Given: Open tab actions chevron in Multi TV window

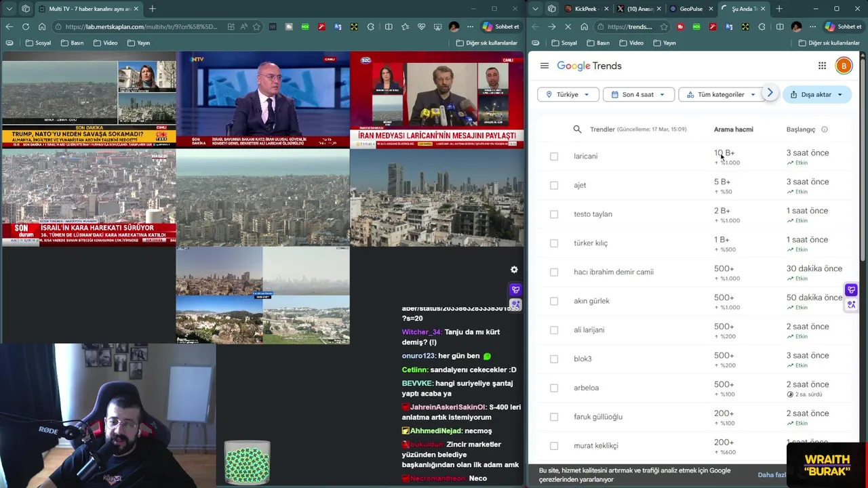Looking at the screenshot, I should pos(9,9).
